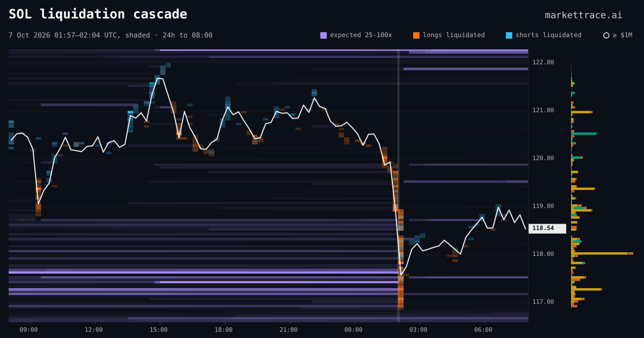644x338 pixels.
Task: Click the purple expected 25-100x legend swatch
Action: [324, 35]
